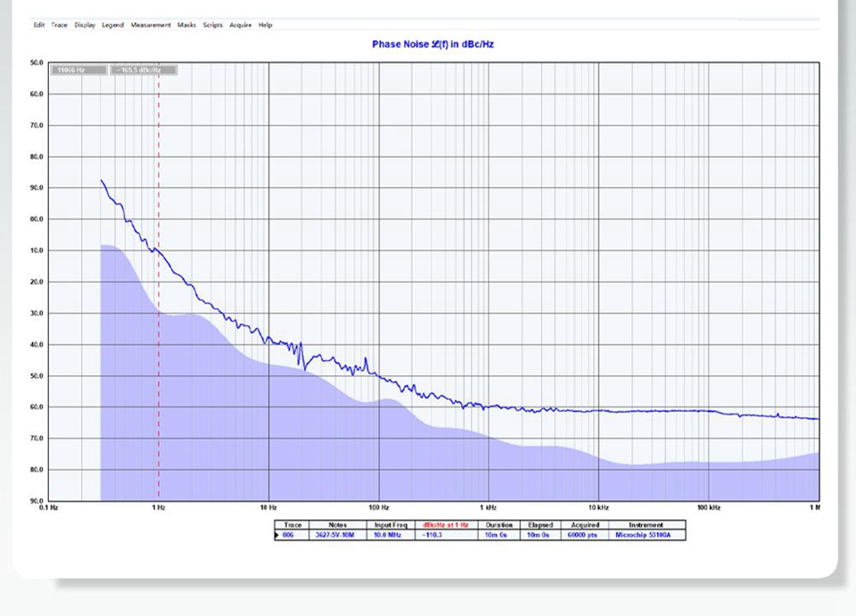The height and width of the screenshot is (616, 856).
Task: Click the Input Freq column header
Action: 390,525
